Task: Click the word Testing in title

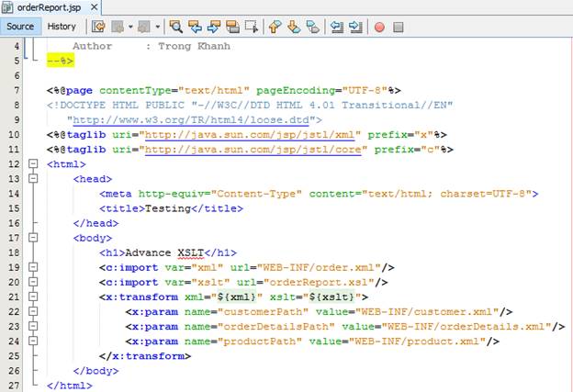Action: point(168,208)
